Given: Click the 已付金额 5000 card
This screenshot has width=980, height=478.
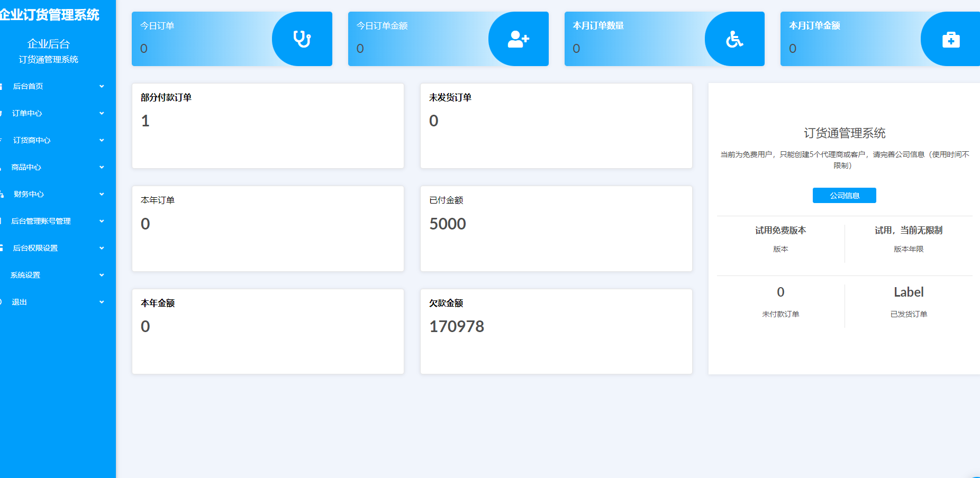Looking at the screenshot, I should [556, 228].
